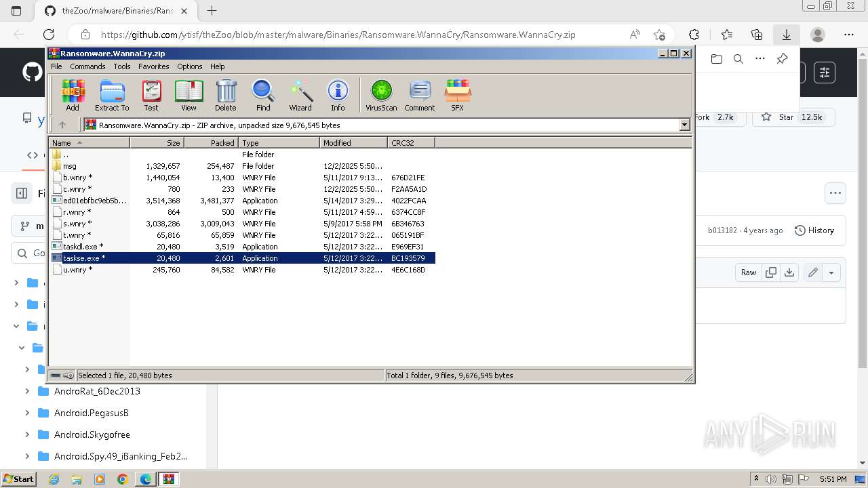Open the File menu in WinRAR

pos(56,66)
